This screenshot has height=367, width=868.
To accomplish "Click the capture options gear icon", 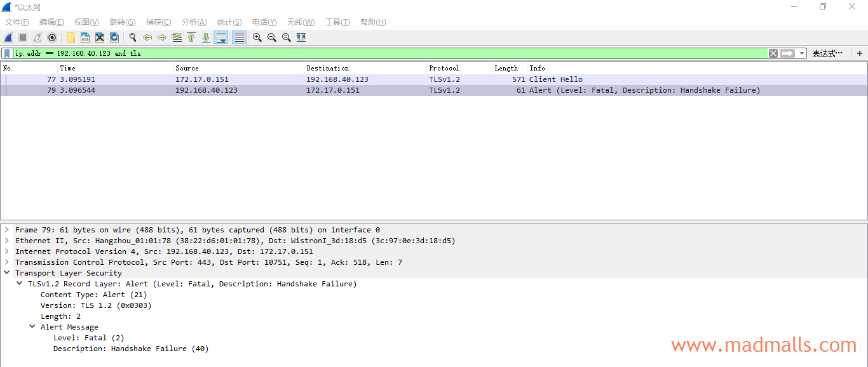I will tap(52, 37).
